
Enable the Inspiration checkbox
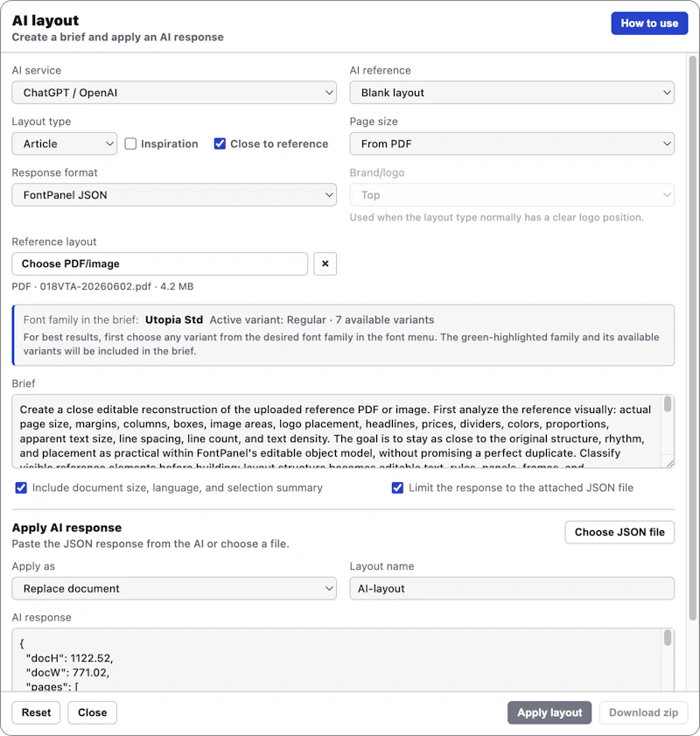coord(130,144)
